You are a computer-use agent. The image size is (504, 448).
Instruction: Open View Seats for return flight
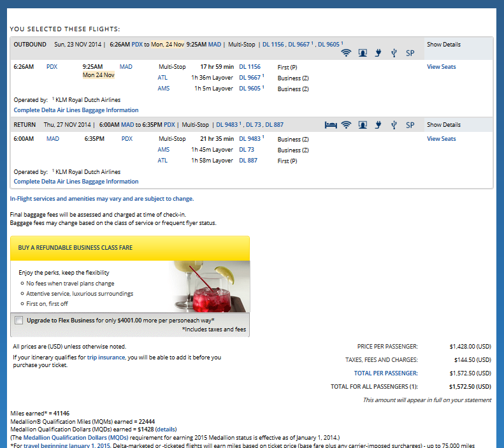click(441, 139)
